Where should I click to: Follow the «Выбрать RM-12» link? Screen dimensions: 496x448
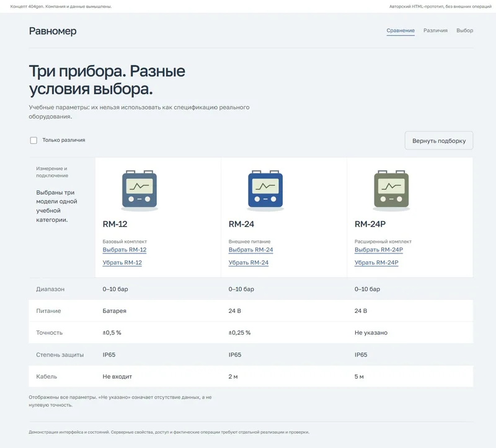[125, 250]
